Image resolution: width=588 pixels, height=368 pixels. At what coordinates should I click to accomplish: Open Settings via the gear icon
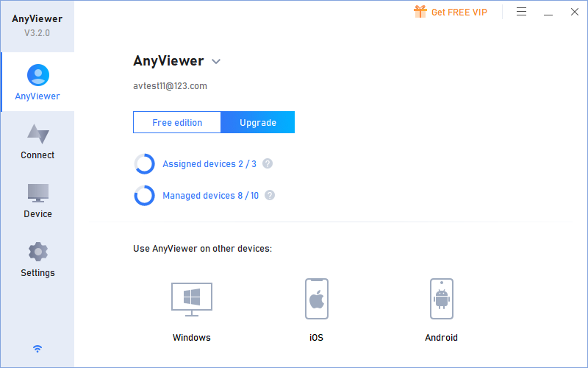37,252
